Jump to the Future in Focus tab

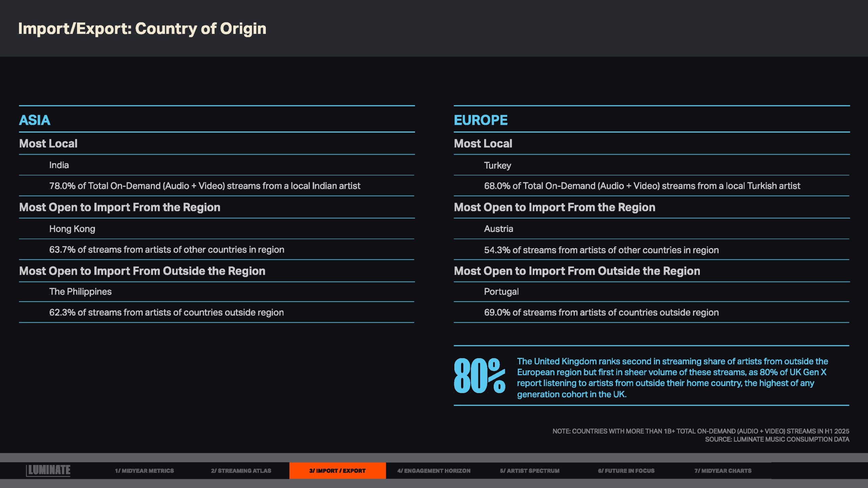tap(626, 471)
